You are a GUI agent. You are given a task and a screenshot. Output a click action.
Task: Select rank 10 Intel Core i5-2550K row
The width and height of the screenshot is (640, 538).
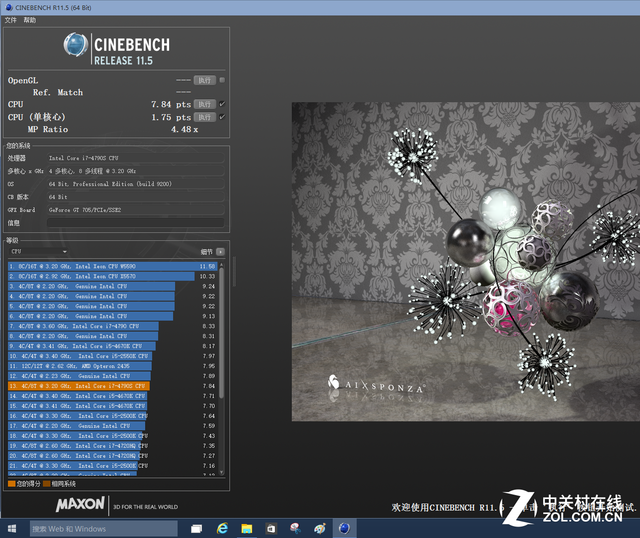coord(113,356)
